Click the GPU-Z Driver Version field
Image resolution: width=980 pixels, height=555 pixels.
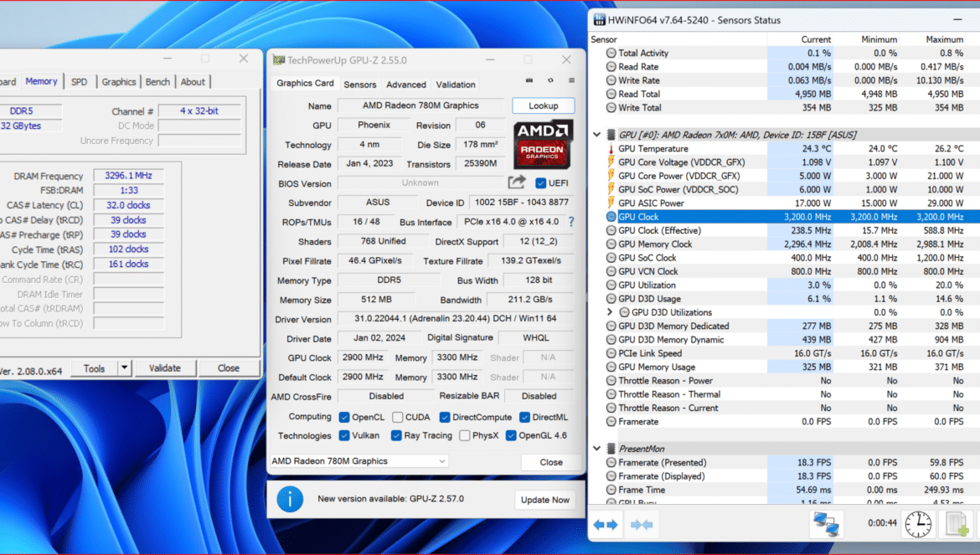[x=455, y=318]
